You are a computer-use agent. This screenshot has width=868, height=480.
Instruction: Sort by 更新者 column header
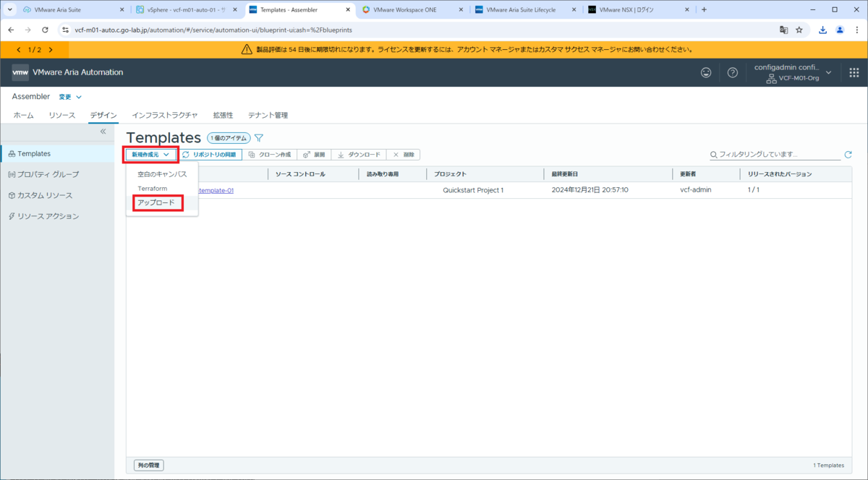[688, 174]
